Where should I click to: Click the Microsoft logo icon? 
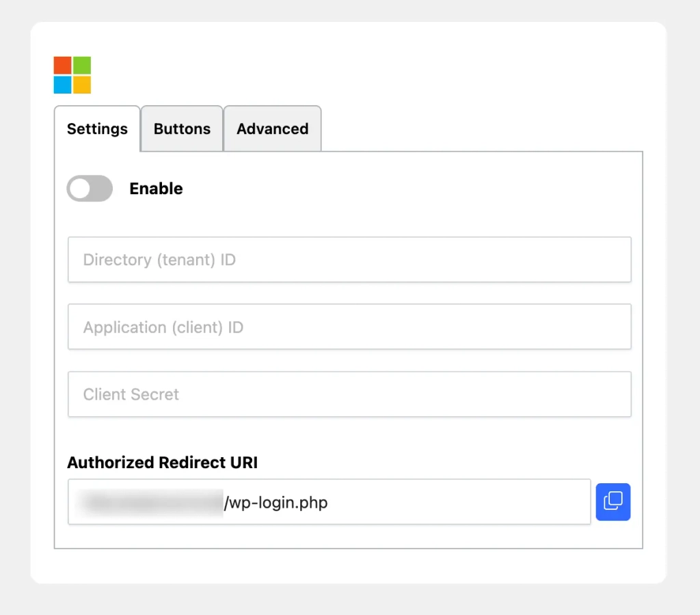[72, 75]
